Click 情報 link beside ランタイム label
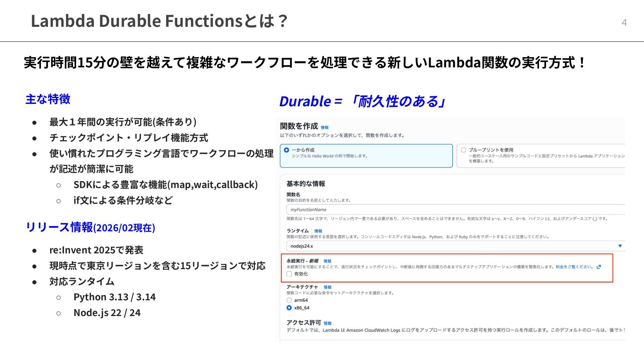This screenshot has height=362, width=644. (x=318, y=231)
